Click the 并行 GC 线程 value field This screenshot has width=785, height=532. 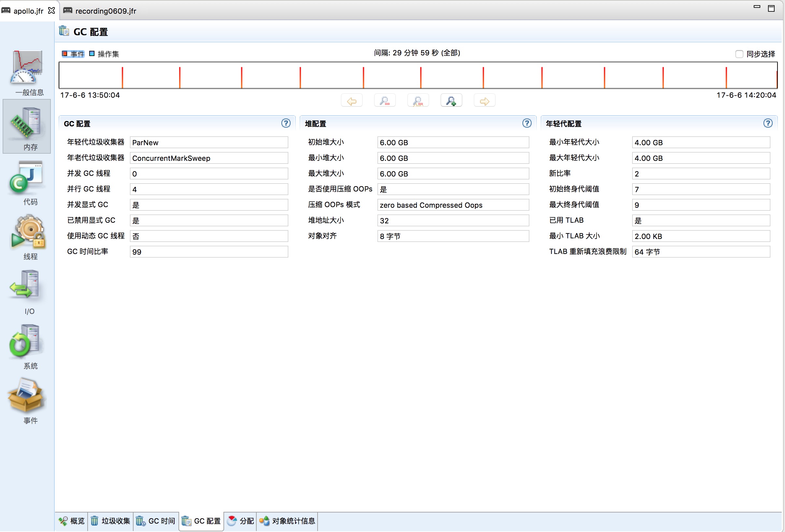(x=209, y=189)
